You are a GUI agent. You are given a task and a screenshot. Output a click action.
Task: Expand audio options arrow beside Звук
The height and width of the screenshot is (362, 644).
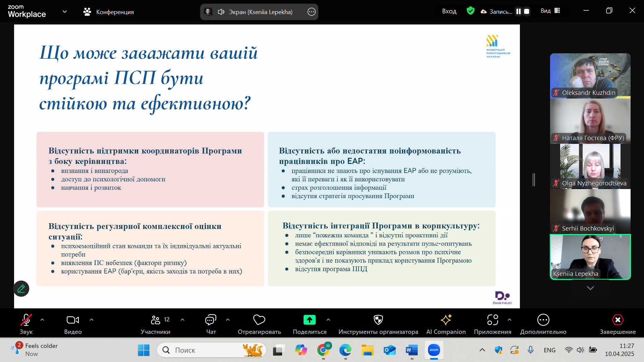click(42, 320)
